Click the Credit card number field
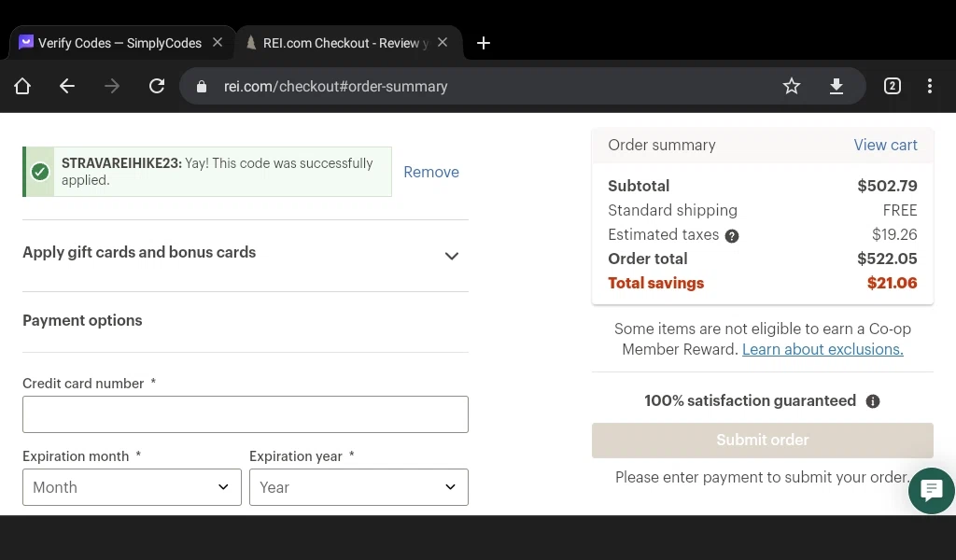 246,414
